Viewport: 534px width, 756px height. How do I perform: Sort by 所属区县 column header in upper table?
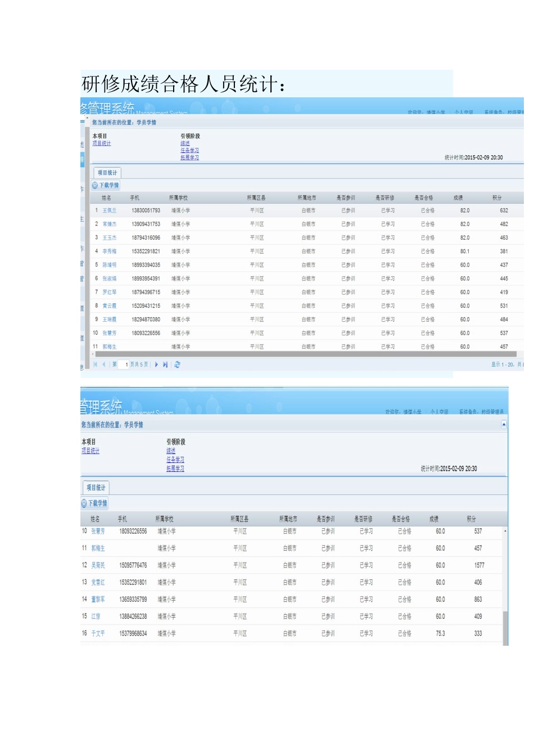pos(256,198)
